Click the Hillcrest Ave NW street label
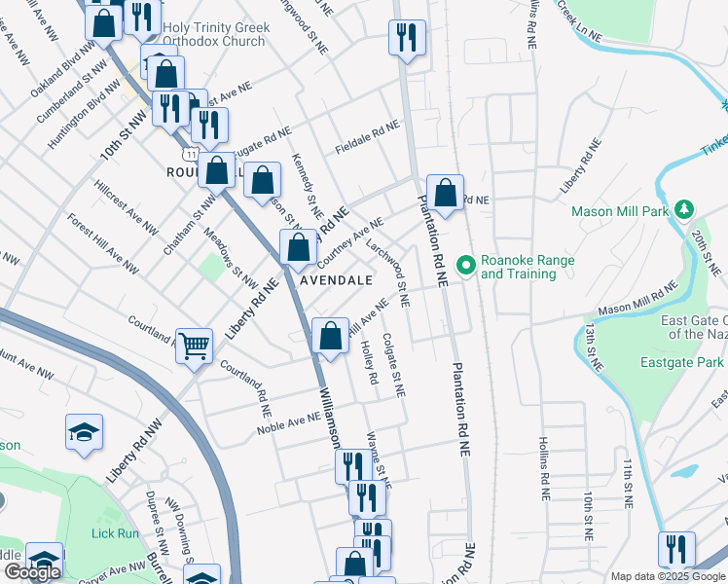This screenshot has width=728, height=584. pos(127,207)
